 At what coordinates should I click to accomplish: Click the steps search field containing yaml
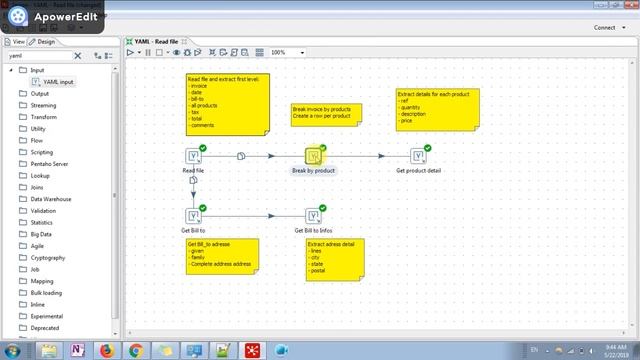tap(40, 56)
